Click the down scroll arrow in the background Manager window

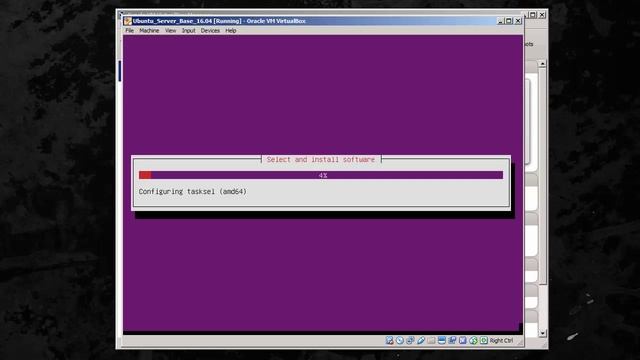[542, 333]
